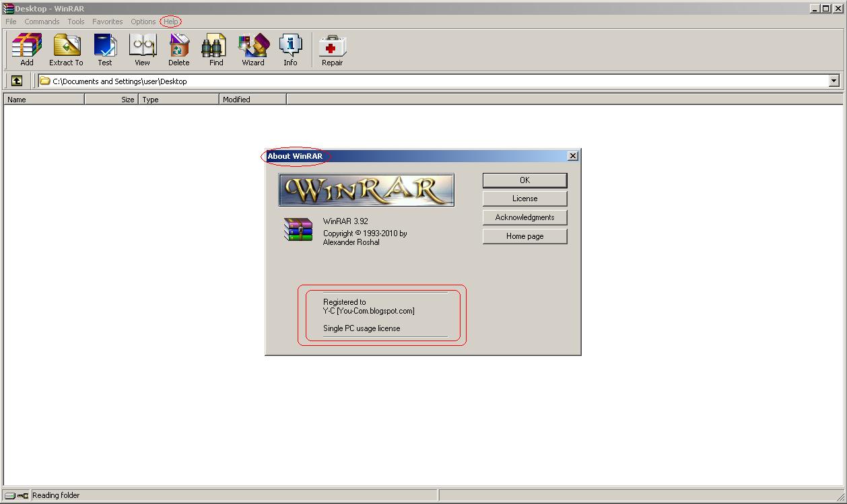Select the Extract To toolbar icon

[66, 50]
